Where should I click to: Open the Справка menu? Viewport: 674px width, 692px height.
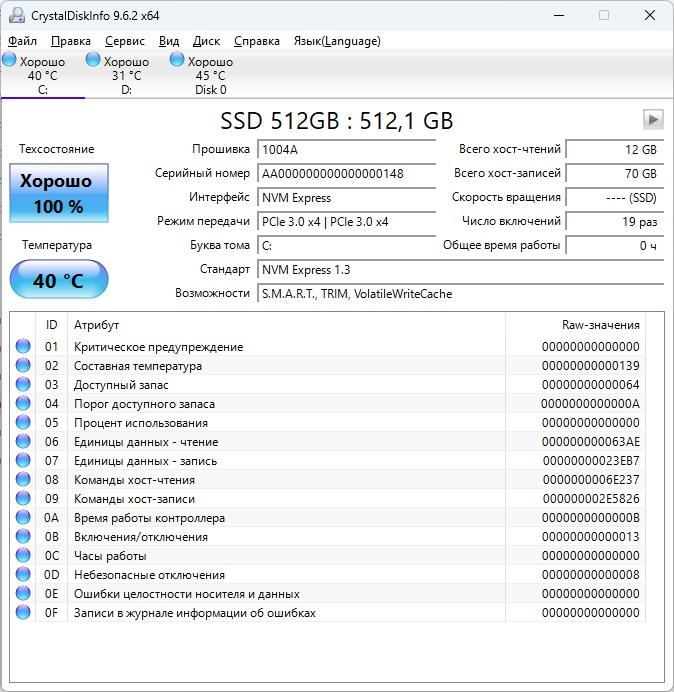pos(257,41)
